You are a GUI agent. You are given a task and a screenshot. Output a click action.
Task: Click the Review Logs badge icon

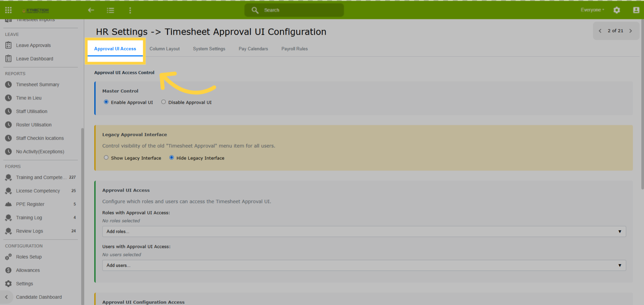(x=8, y=231)
